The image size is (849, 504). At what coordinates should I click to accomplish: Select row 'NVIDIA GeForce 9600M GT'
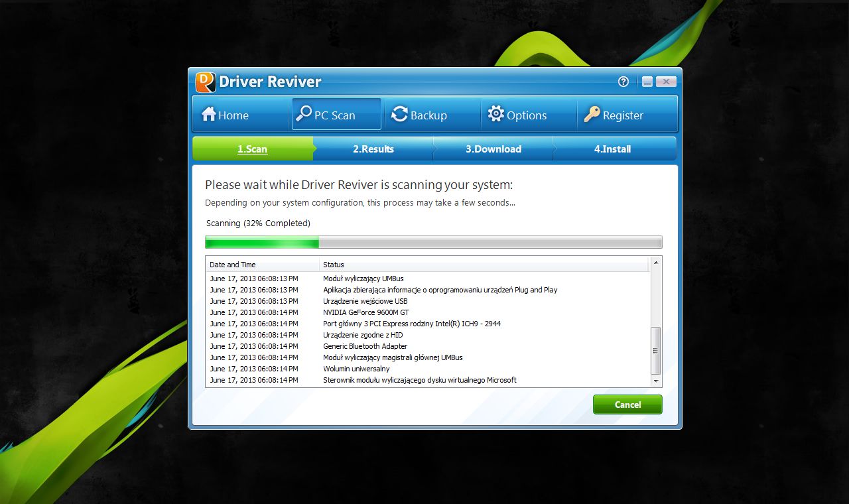428,312
